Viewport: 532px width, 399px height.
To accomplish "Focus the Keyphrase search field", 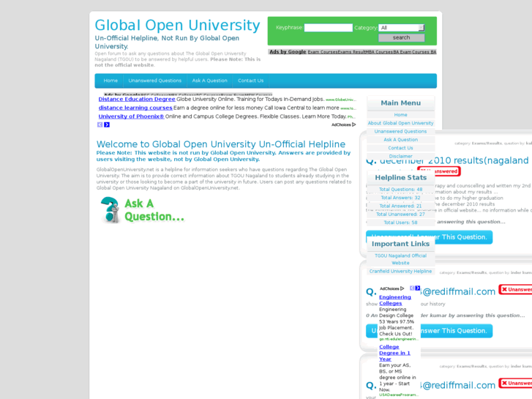I will point(328,28).
